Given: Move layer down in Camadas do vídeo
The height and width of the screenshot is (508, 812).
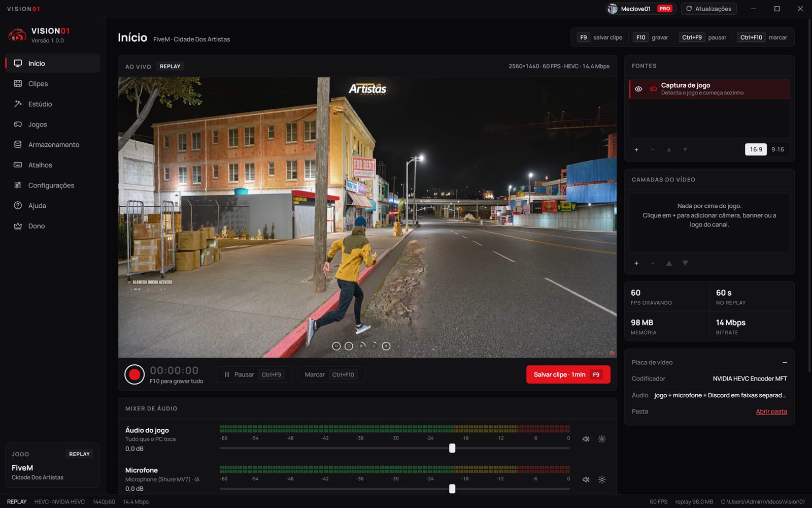Looking at the screenshot, I should (685, 263).
